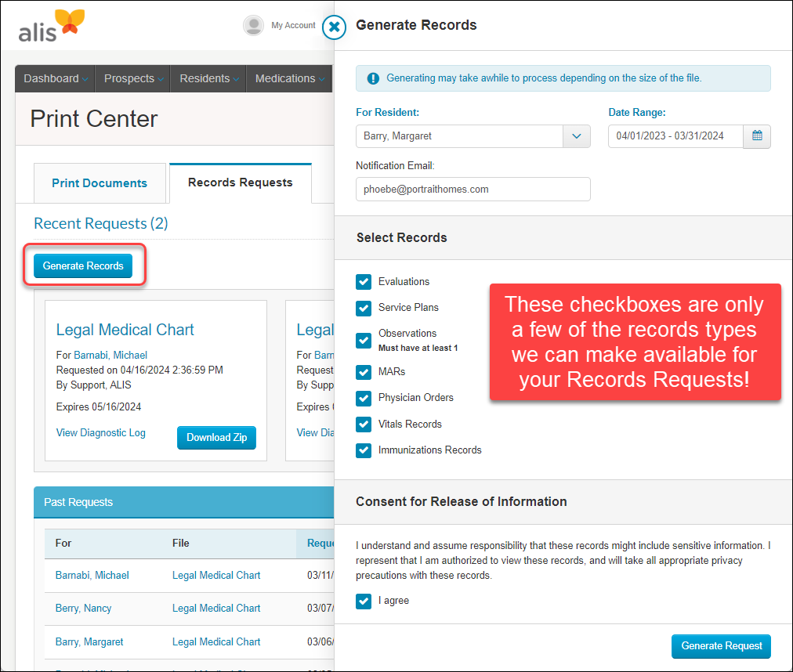Open the Dashboard menu dropdown
Screen dimensions: 793x672
(x=56, y=78)
